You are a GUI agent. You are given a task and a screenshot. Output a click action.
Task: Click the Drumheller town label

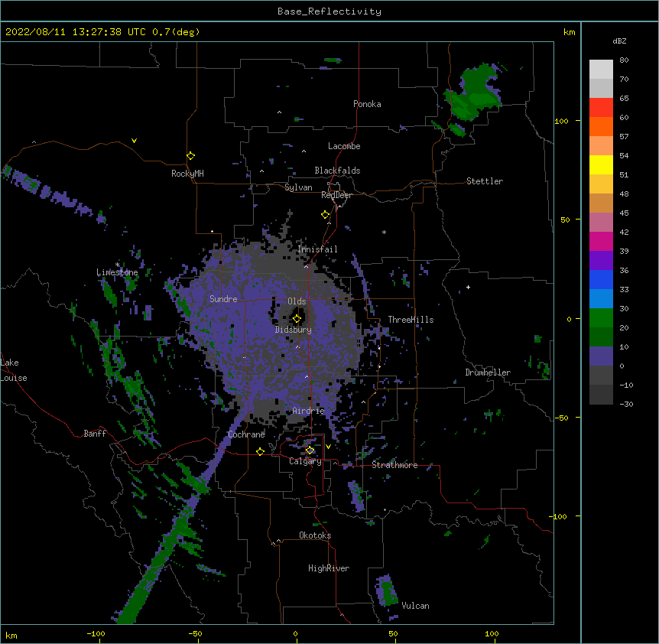488,372
